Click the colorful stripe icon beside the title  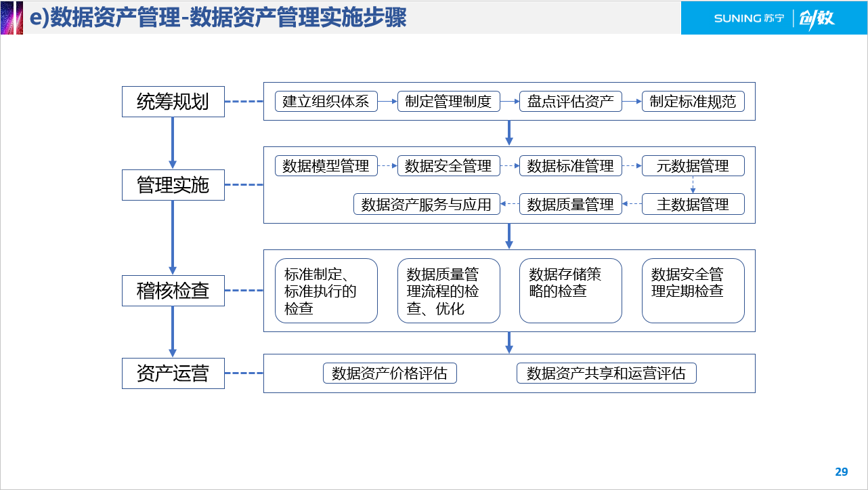click(10, 18)
